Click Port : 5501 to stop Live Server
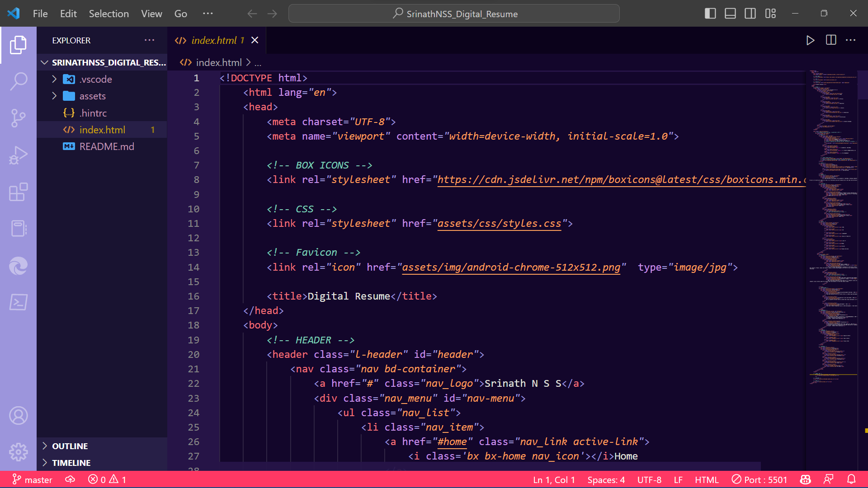This screenshot has width=868, height=488. (759, 479)
